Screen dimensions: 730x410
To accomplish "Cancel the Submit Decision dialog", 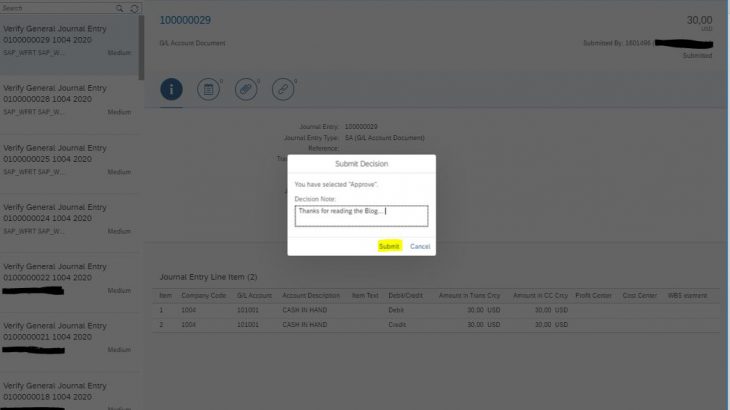I will tap(420, 246).
